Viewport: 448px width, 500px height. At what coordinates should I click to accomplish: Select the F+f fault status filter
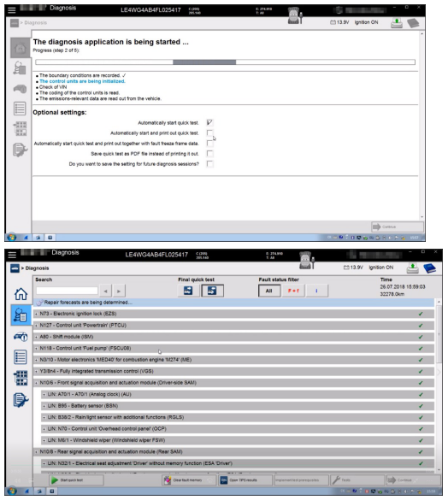tap(293, 291)
